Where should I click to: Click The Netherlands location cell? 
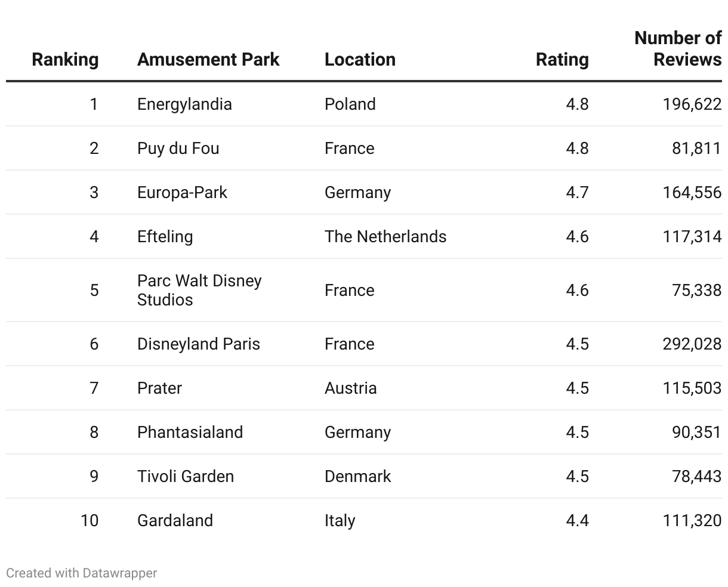(x=385, y=237)
